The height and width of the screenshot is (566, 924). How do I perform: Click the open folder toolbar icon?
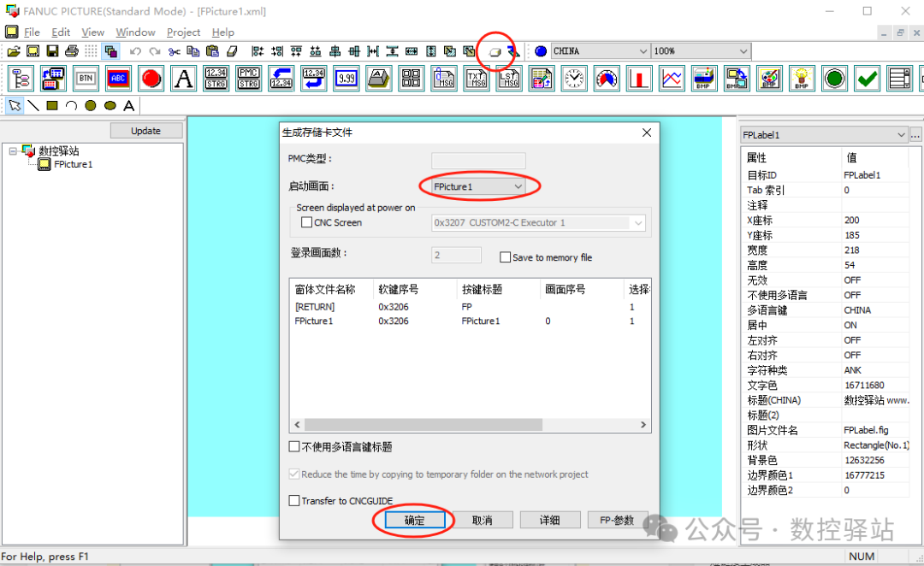(x=14, y=51)
